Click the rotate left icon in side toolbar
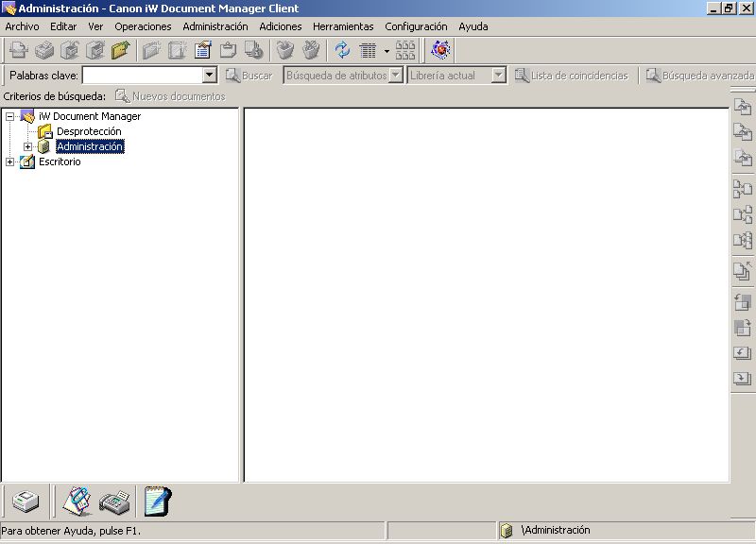 [743, 302]
